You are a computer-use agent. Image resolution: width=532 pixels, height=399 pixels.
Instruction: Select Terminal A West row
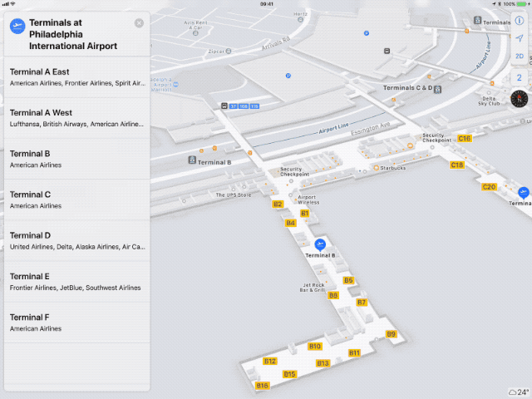tap(77, 118)
